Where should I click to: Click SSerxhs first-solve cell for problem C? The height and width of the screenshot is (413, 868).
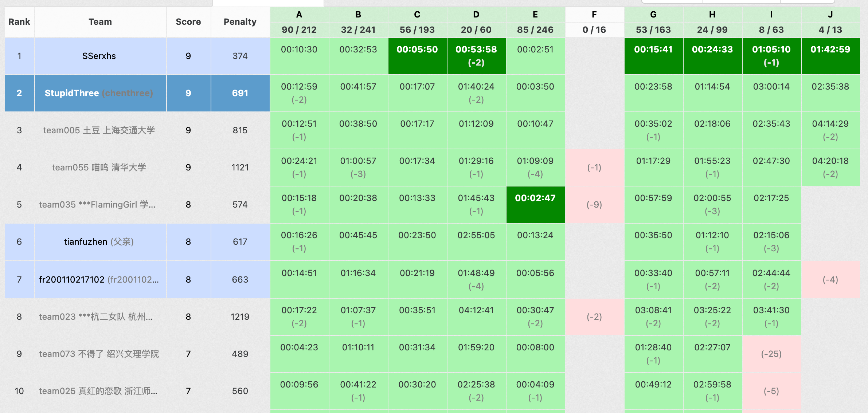click(x=417, y=56)
